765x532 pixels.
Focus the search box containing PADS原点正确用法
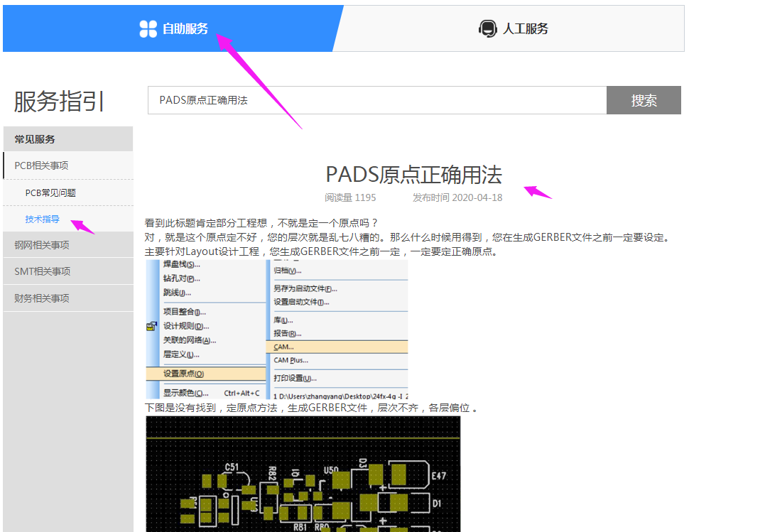pyautogui.click(x=376, y=100)
